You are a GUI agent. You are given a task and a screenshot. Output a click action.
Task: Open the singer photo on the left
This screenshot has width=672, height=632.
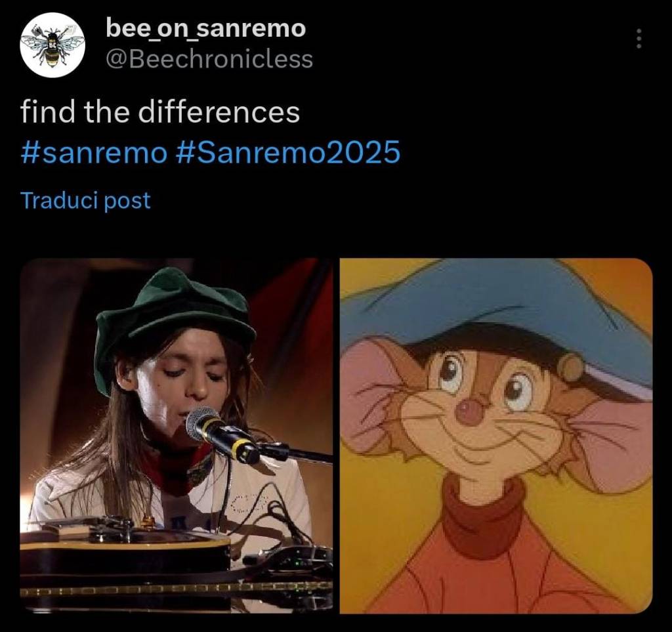pyautogui.click(x=176, y=435)
